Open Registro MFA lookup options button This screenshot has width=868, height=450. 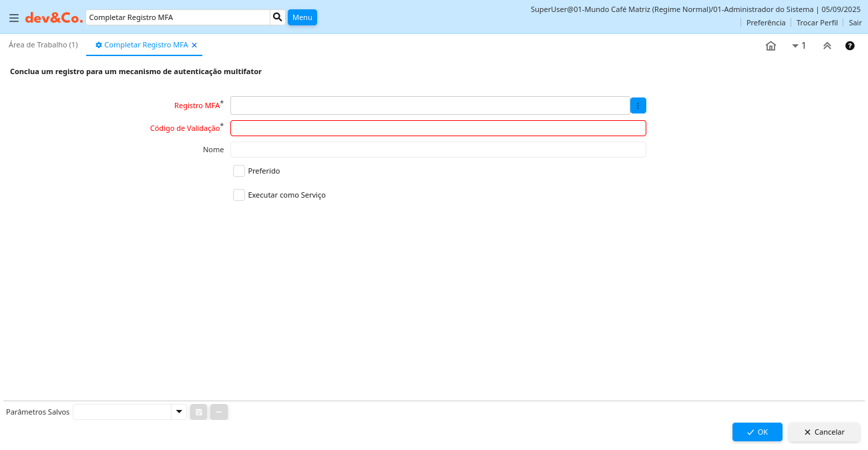tap(638, 105)
